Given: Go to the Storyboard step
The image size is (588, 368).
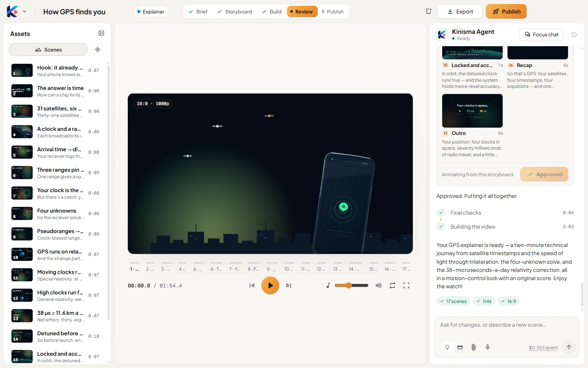Looking at the screenshot, I should coord(235,11).
